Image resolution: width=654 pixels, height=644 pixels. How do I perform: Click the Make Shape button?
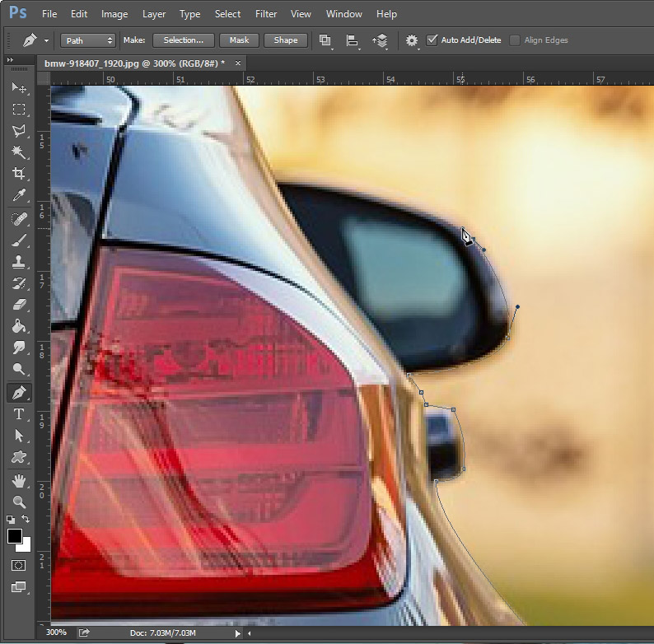[x=286, y=40]
